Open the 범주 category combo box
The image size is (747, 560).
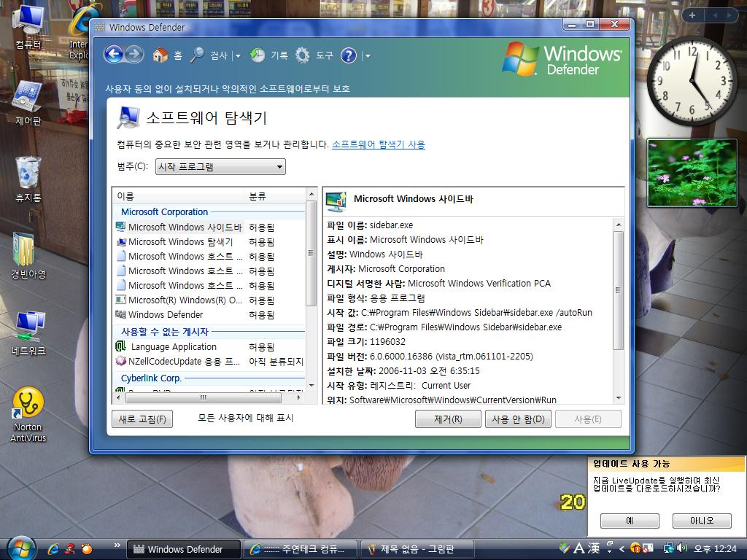220,167
